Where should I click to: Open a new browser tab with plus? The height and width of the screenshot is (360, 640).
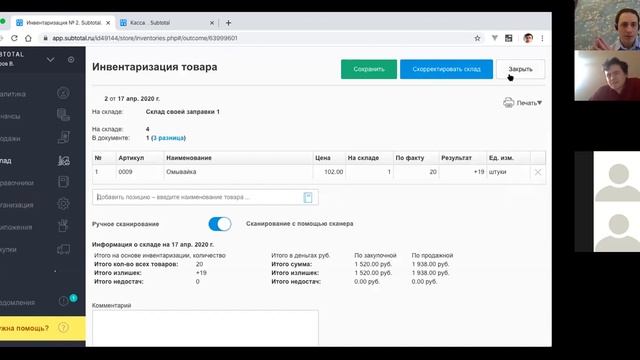point(229,23)
